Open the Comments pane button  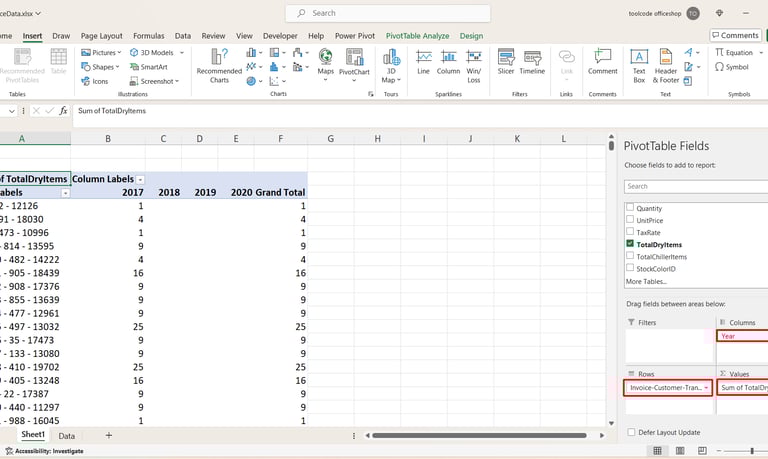point(735,35)
